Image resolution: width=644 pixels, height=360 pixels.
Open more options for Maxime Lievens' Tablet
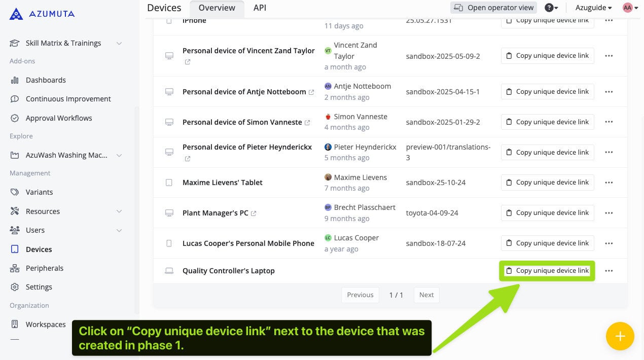pos(609,183)
